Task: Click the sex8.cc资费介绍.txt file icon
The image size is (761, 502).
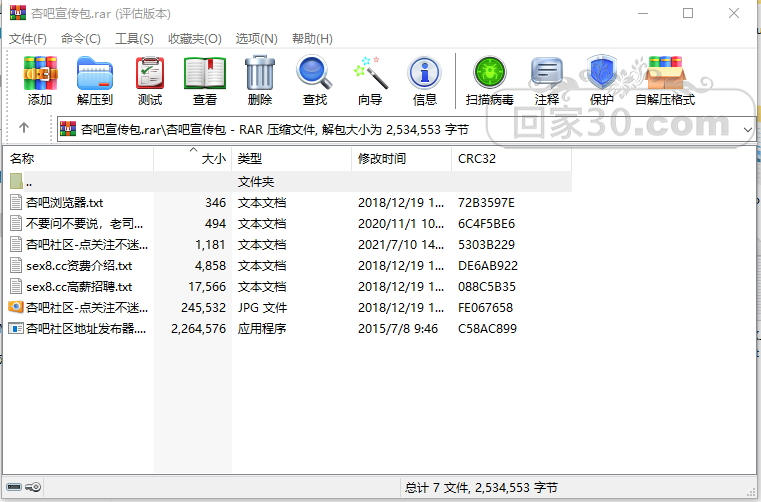Action: point(16,265)
